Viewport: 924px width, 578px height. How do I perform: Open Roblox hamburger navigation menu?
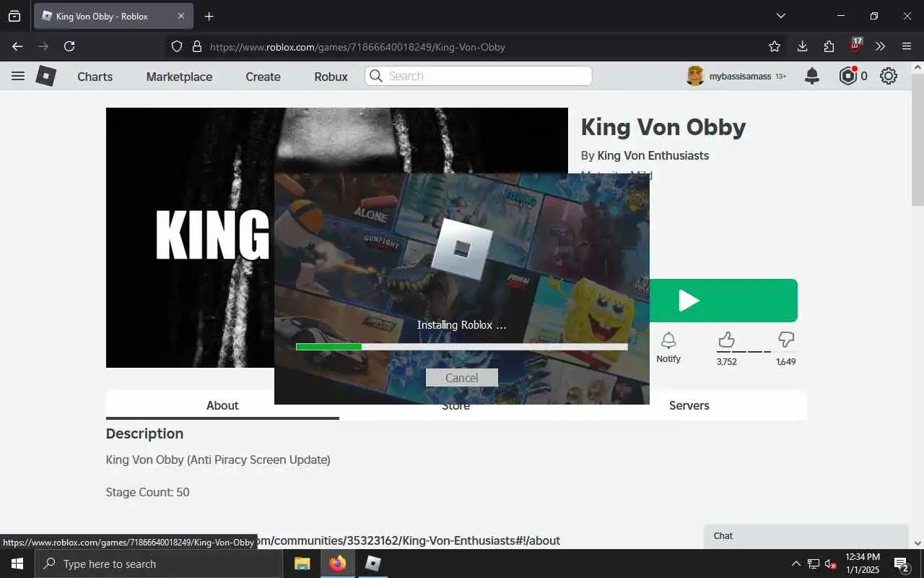coord(18,76)
